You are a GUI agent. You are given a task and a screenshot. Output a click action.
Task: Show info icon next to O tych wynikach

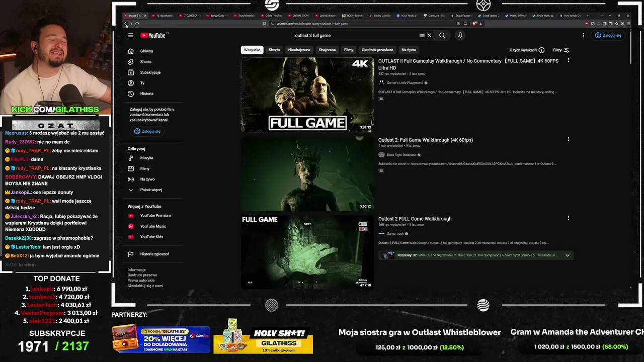pyautogui.click(x=541, y=50)
